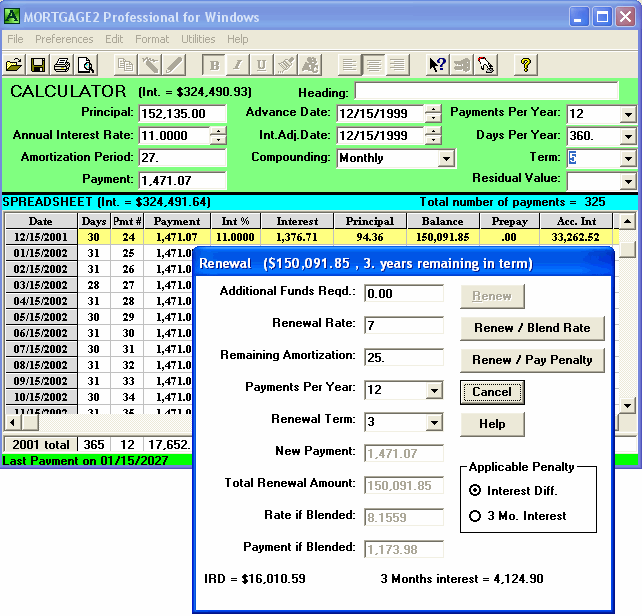The image size is (642, 616).
Task: Expand the Renewal Term dropdown
Action: coord(434,422)
